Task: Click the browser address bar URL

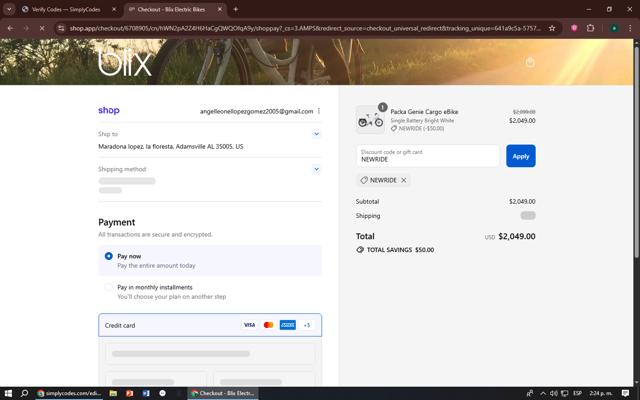Action: pyautogui.click(x=305, y=28)
